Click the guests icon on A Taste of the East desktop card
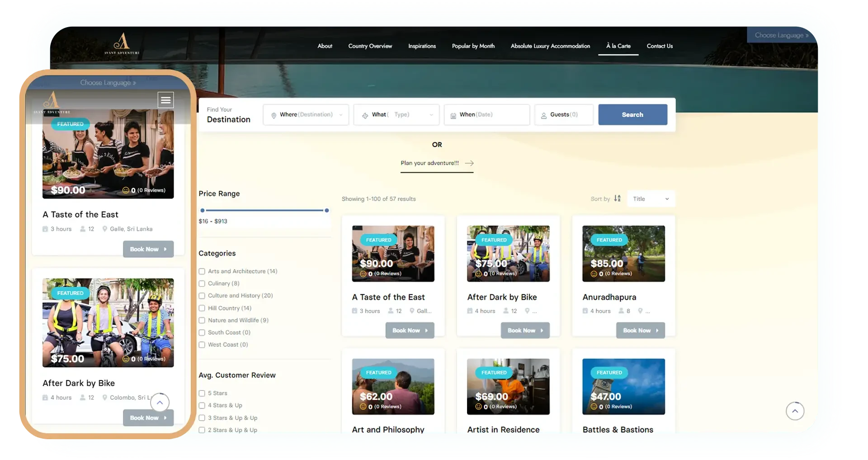This screenshot has height=460, width=868. 391,311
